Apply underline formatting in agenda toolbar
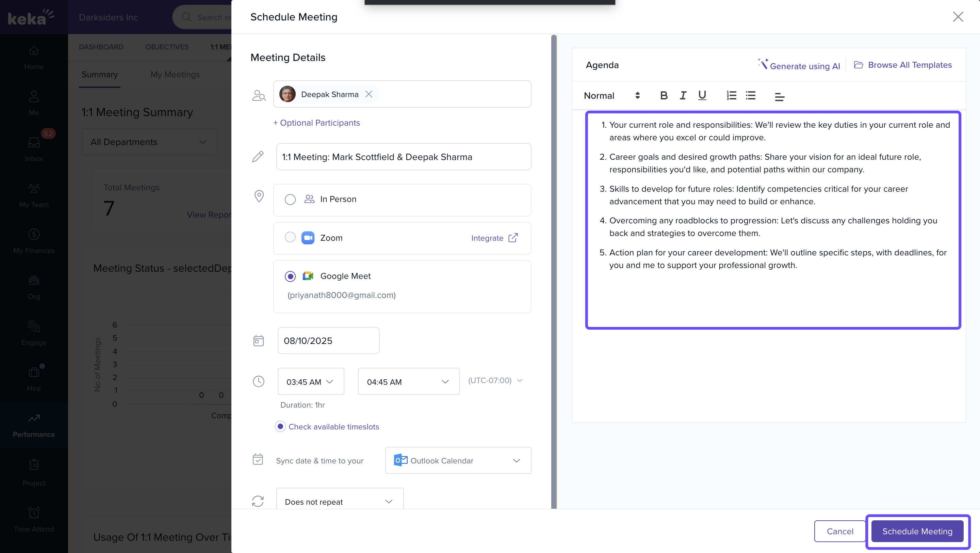This screenshot has width=980, height=553. point(702,96)
